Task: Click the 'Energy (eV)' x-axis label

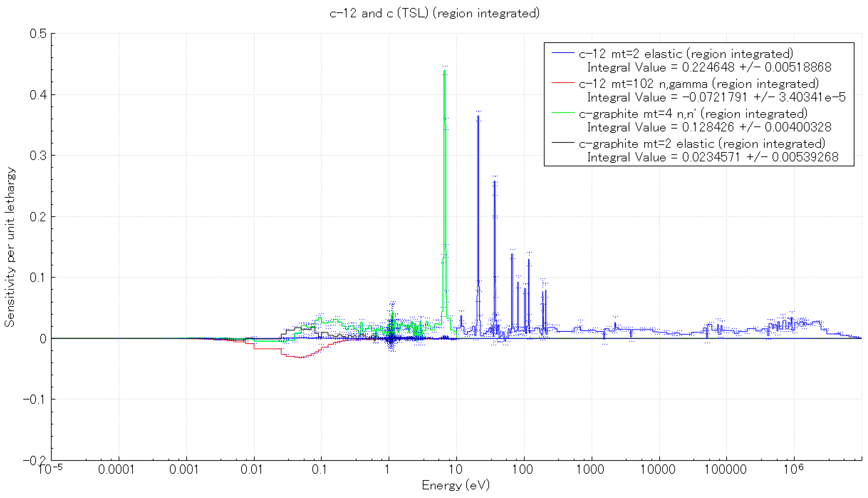Action: [x=456, y=485]
